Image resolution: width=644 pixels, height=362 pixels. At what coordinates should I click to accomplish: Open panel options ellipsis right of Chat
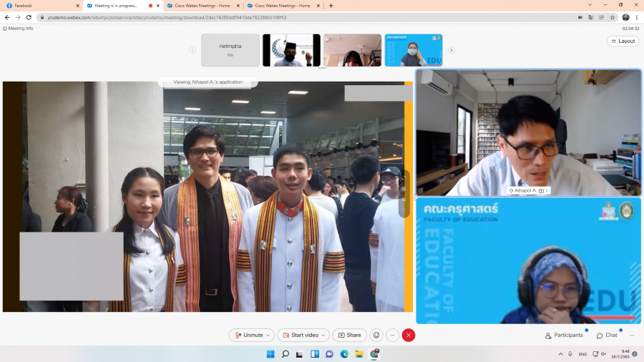[x=632, y=335]
